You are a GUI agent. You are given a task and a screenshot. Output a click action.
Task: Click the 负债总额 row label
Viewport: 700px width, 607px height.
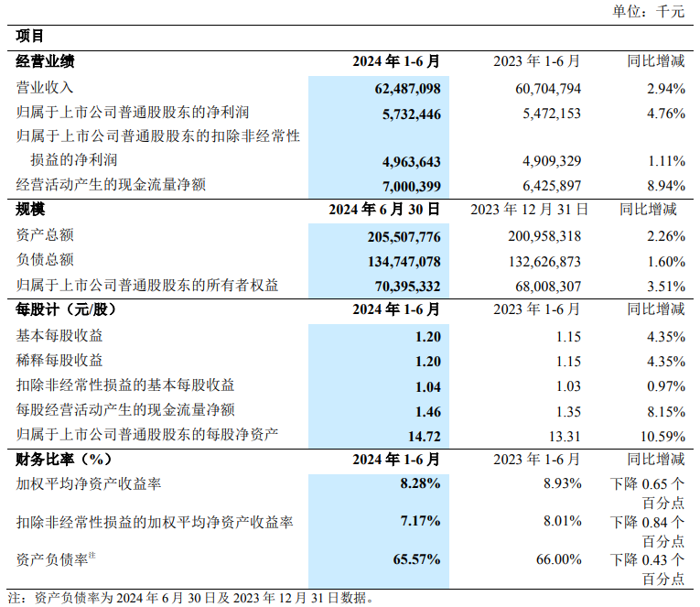45,259
